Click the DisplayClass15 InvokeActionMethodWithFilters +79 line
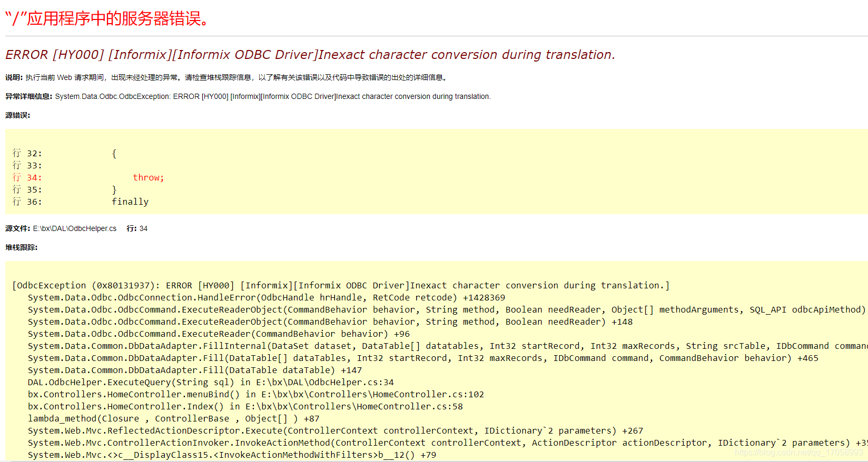Image resolution: width=868 pixels, height=462 pixels. click(232, 455)
